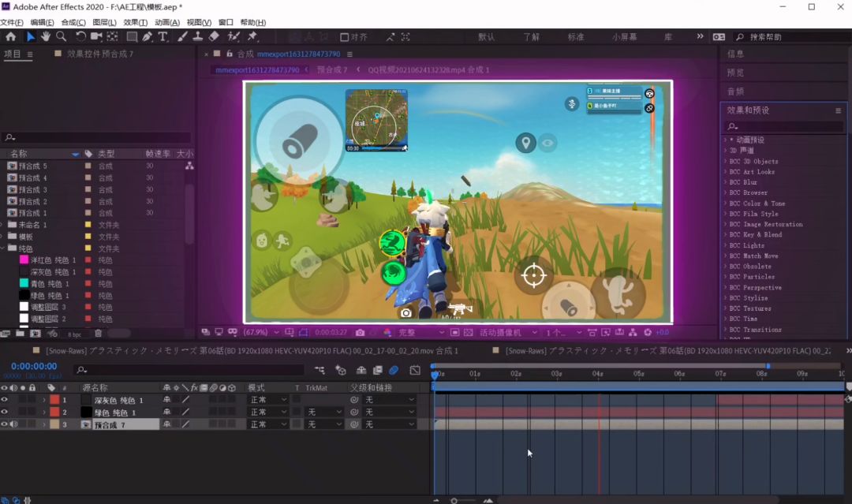Take snapshot with viewer camera icon
The image size is (852, 504).
pos(360,332)
